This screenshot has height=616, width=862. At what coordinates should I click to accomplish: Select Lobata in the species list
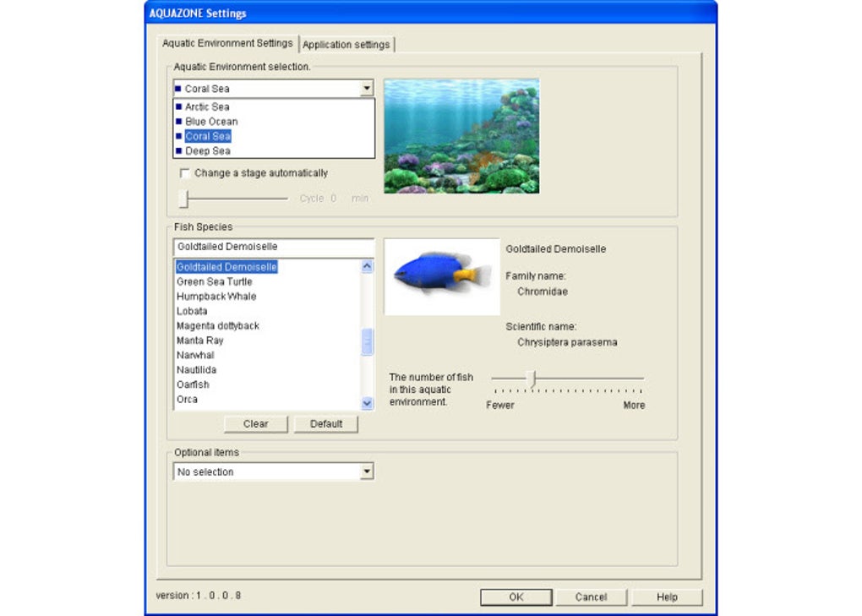pos(192,311)
